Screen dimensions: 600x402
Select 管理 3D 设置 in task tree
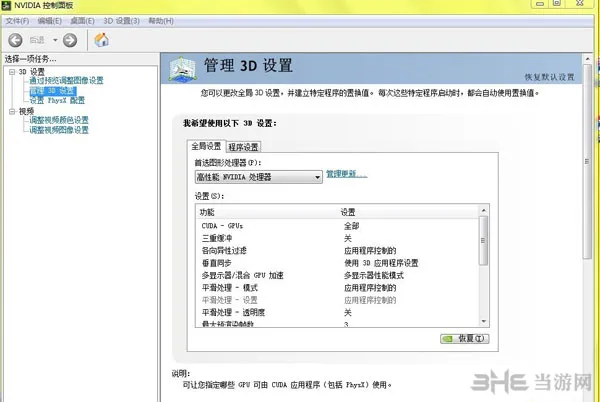[x=53, y=91]
